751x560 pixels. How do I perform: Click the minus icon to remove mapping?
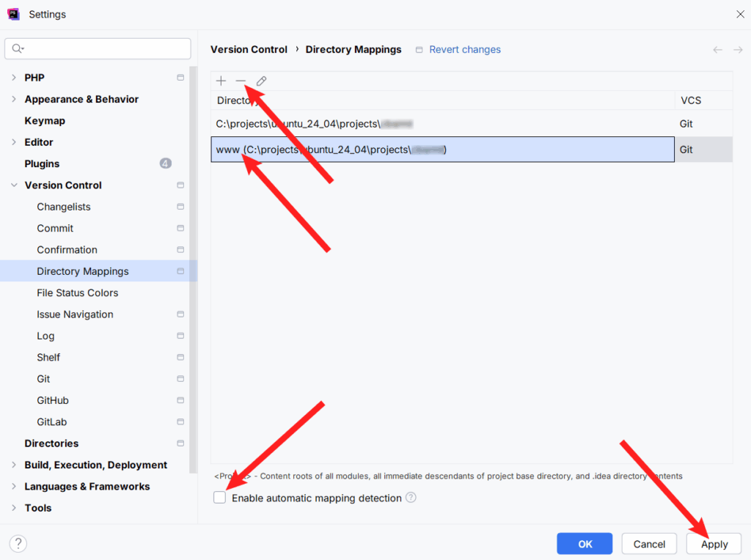tap(241, 81)
